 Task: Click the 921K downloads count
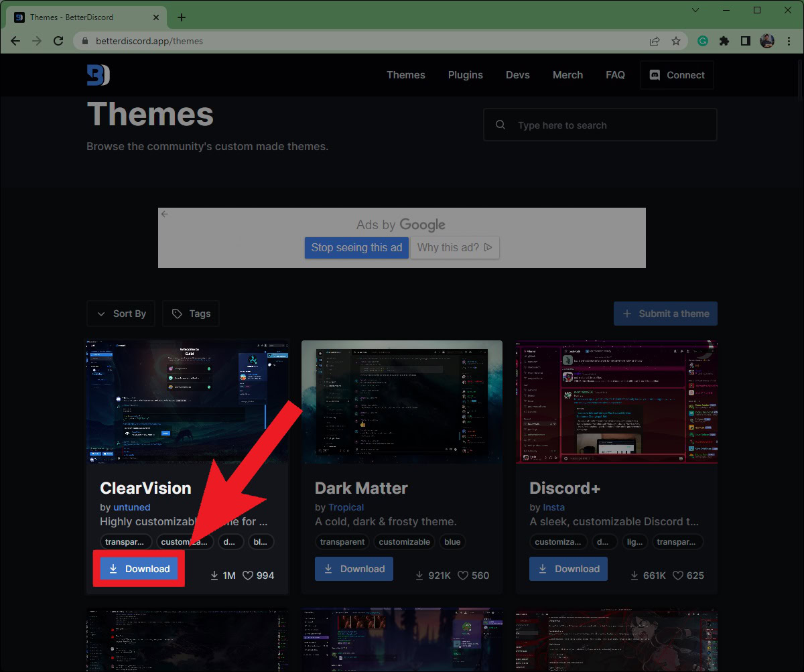433,575
